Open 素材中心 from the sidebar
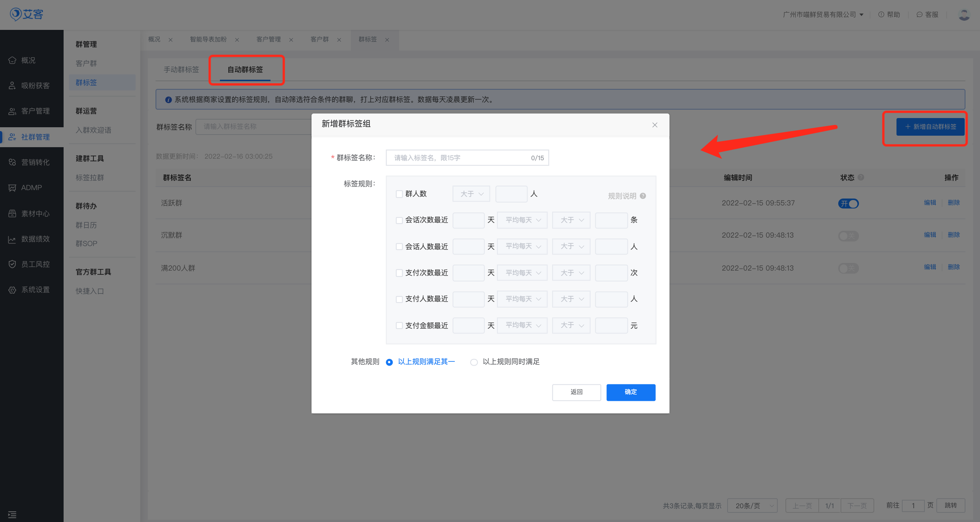980x522 pixels. click(x=35, y=213)
